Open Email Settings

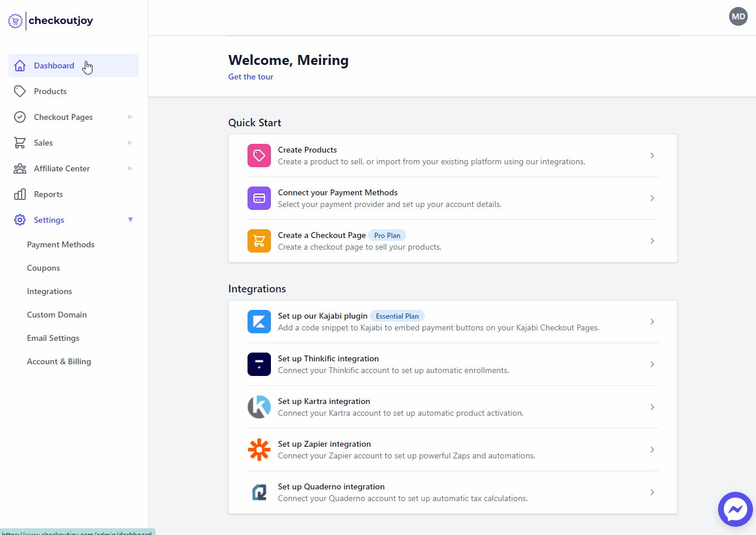pos(53,338)
